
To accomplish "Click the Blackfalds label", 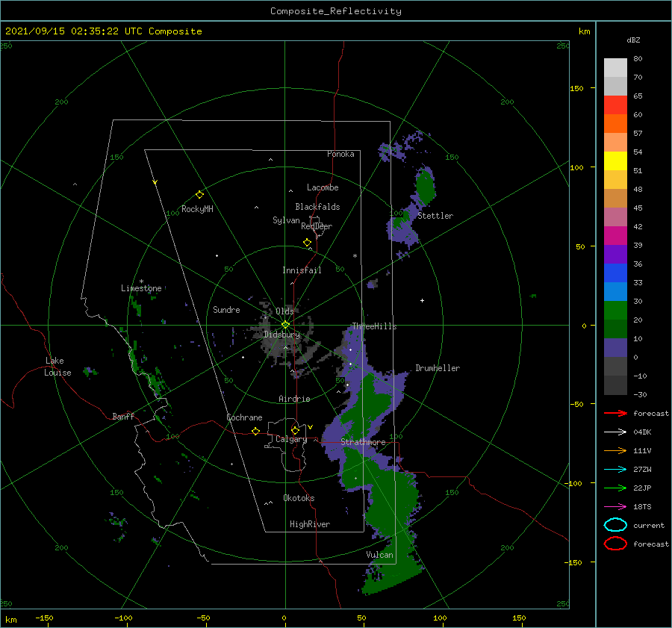I will click(x=317, y=207).
